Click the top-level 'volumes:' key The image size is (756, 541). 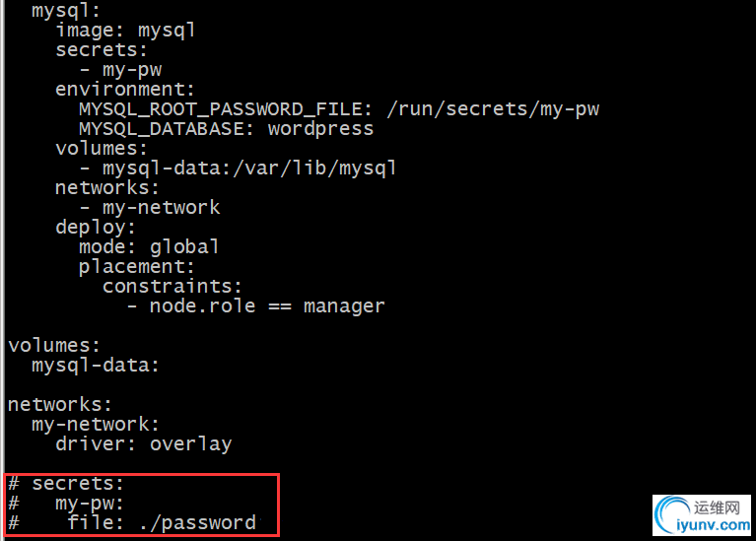pos(54,346)
